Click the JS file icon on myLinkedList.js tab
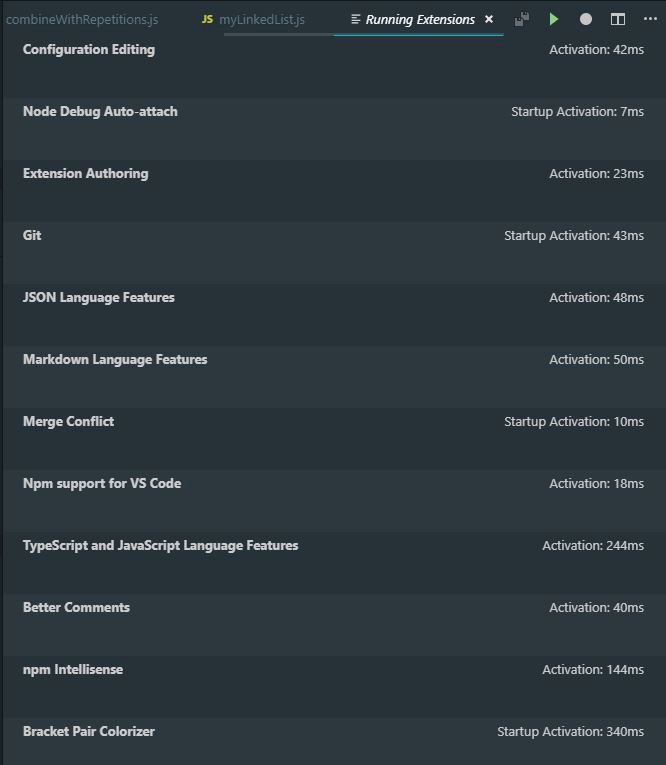666x765 pixels. pyautogui.click(x=207, y=19)
